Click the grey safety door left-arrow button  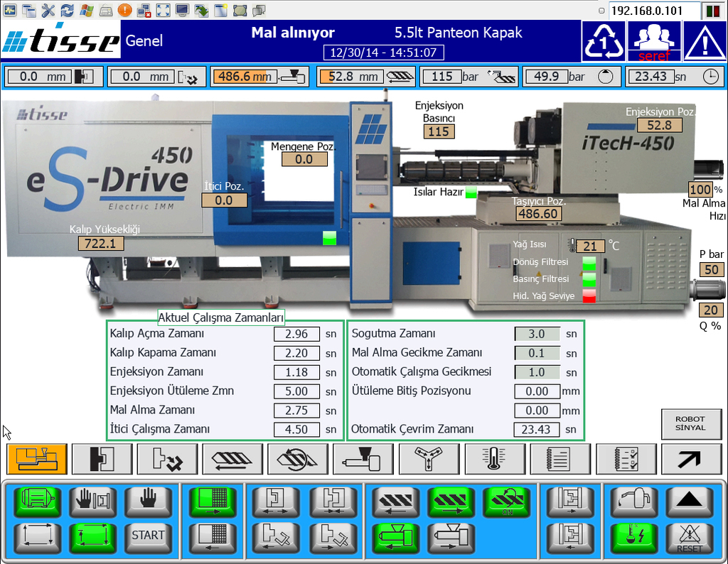point(212,538)
